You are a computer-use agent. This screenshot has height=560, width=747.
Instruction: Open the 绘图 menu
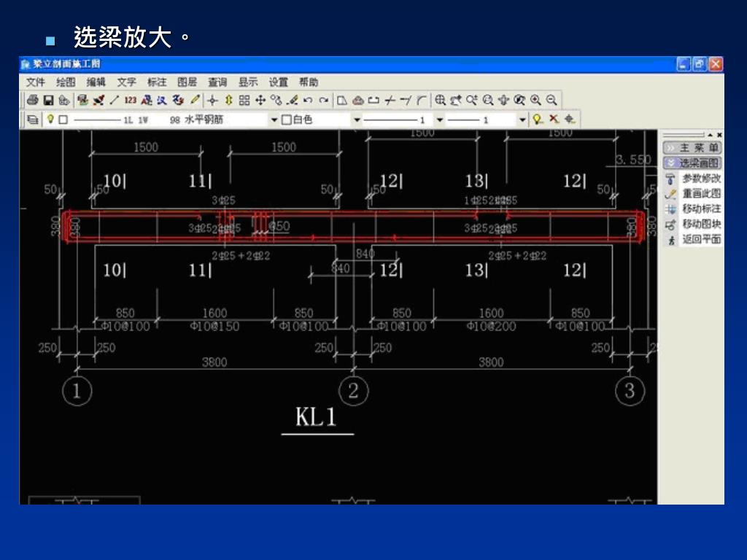(x=66, y=82)
